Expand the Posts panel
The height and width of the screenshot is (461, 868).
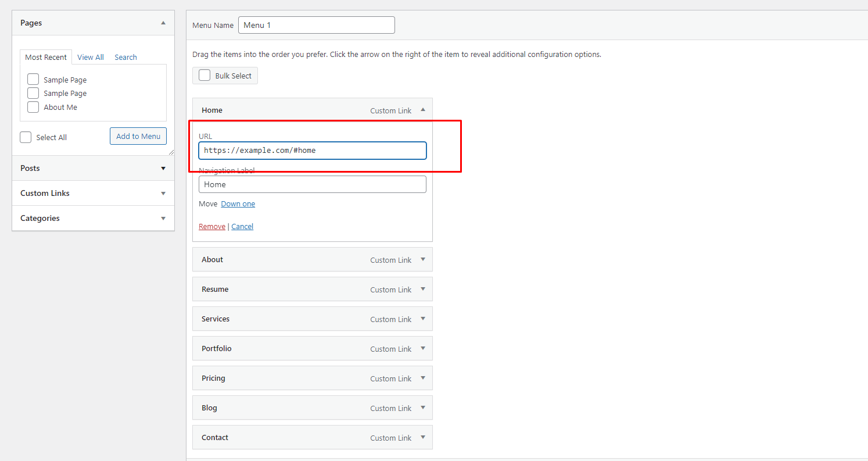163,169
